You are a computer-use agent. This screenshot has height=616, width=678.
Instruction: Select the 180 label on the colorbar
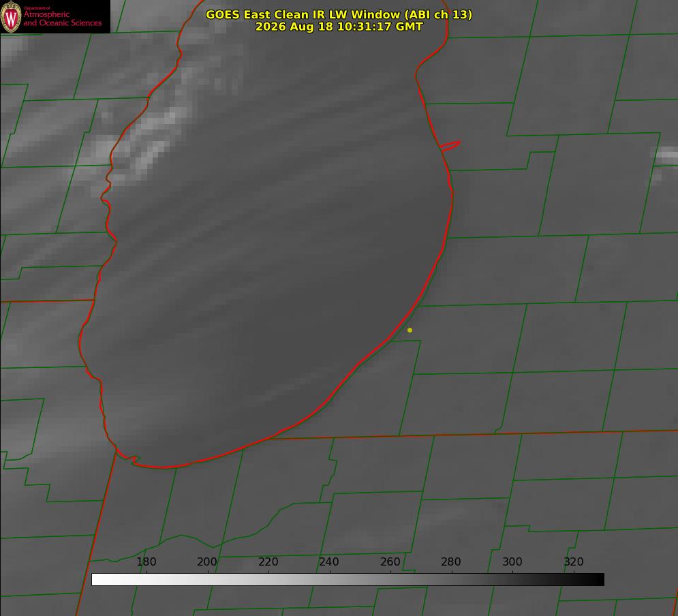146,561
